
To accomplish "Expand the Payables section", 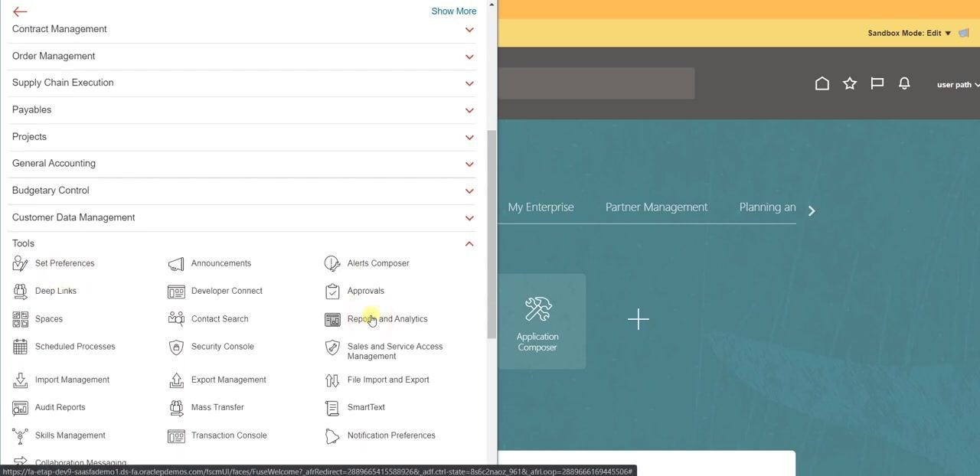I will (x=469, y=110).
